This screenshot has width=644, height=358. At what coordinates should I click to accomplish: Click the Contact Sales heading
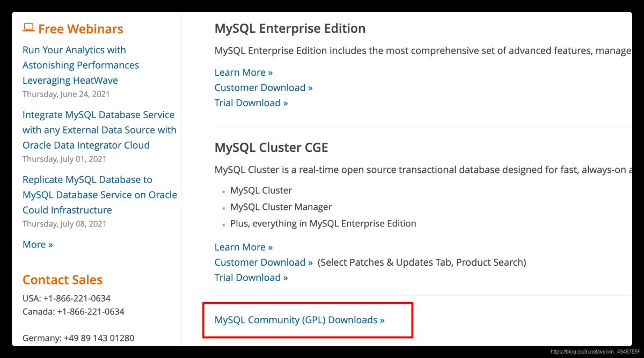tap(62, 280)
